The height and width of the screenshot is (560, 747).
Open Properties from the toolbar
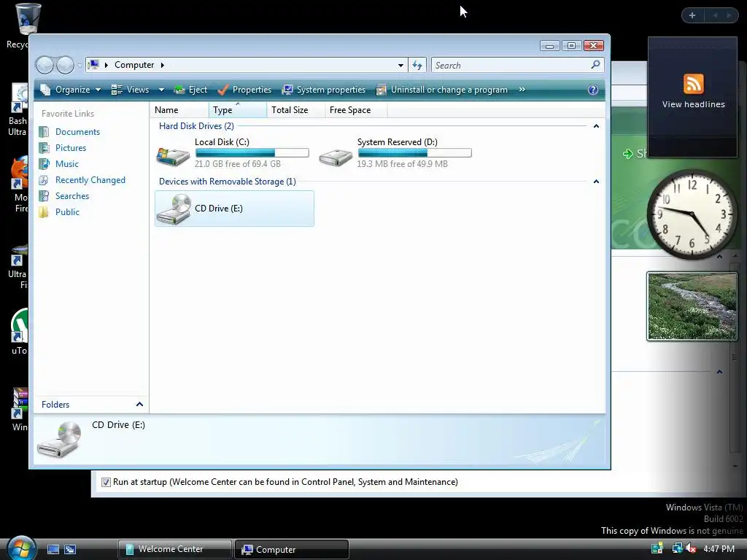pos(244,90)
